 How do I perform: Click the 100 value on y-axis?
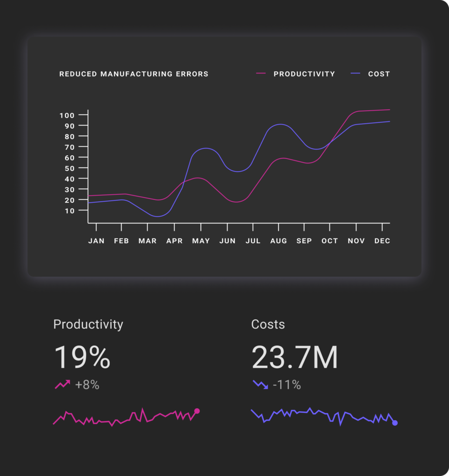67,115
